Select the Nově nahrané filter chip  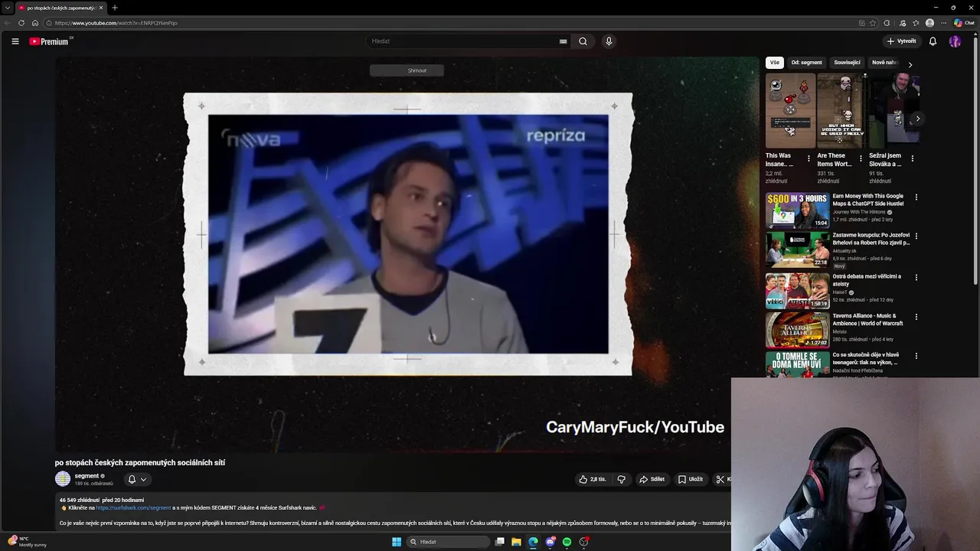884,63
